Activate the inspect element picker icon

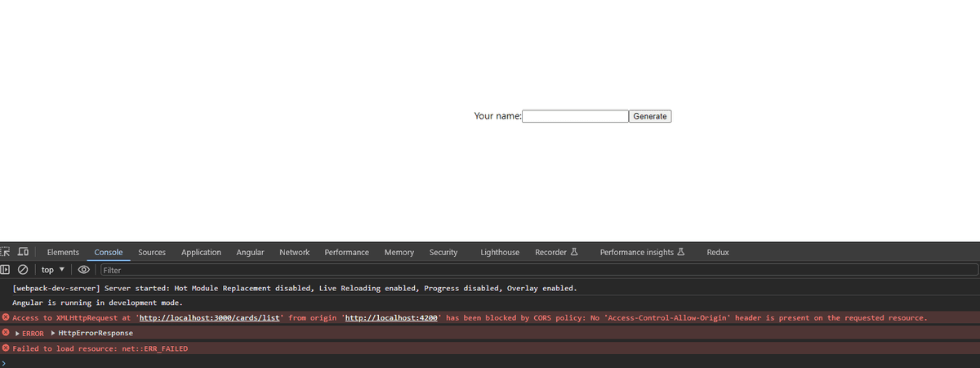click(x=6, y=252)
